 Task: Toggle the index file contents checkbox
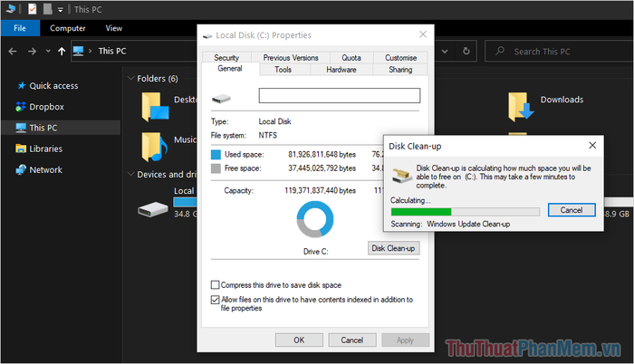pos(216,300)
